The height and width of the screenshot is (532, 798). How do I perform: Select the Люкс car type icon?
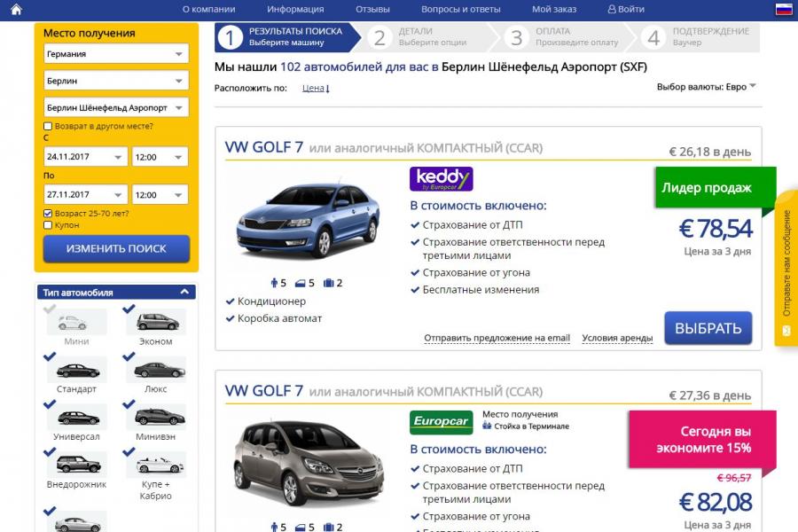[157, 370]
